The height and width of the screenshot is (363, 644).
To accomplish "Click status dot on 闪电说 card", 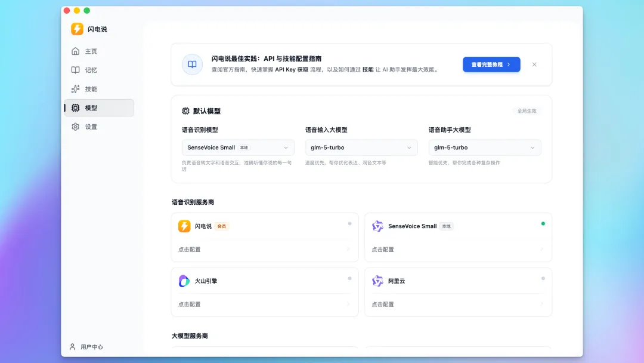I will (349, 224).
